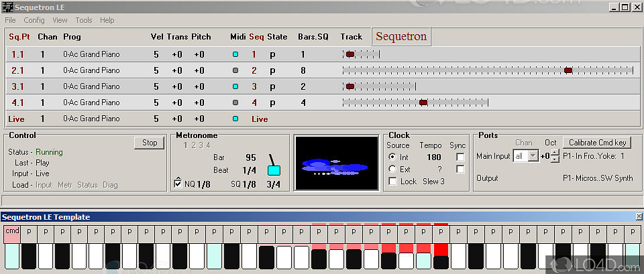Select sequence point 2.1
Image resolution: width=644 pixels, height=274 pixels.
pyautogui.click(x=17, y=70)
